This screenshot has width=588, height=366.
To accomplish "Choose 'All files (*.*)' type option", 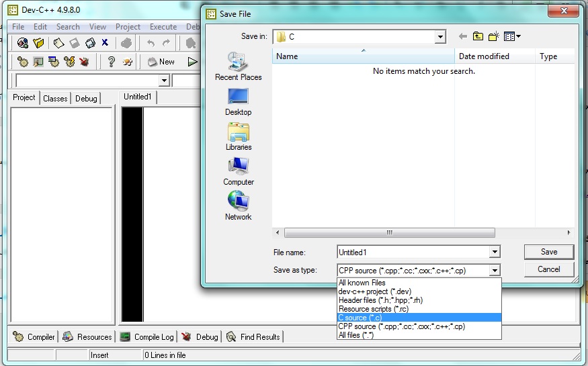I will click(419, 335).
